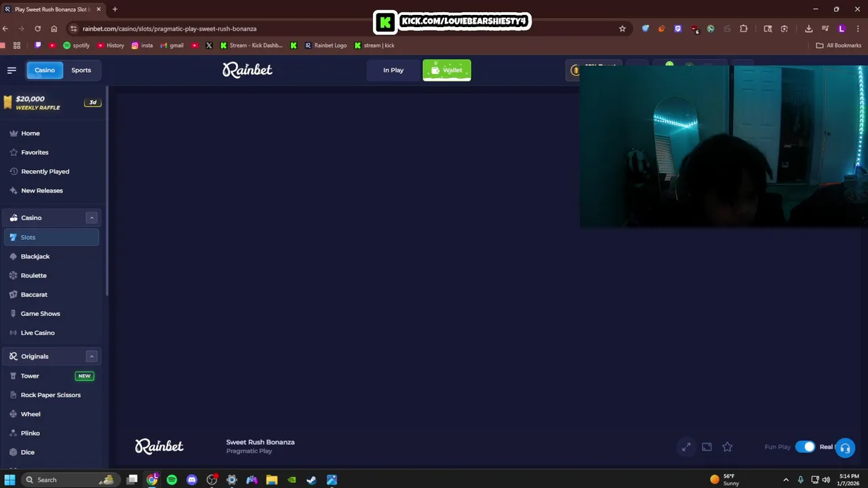This screenshot has height=488, width=868.
Task: Open the weather widget showing 56°F
Action: pyautogui.click(x=726, y=480)
